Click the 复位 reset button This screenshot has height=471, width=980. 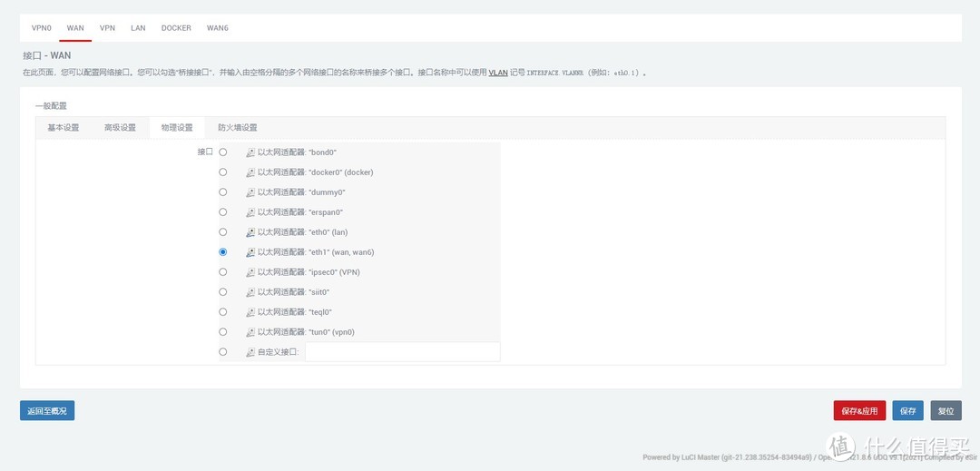coord(946,410)
